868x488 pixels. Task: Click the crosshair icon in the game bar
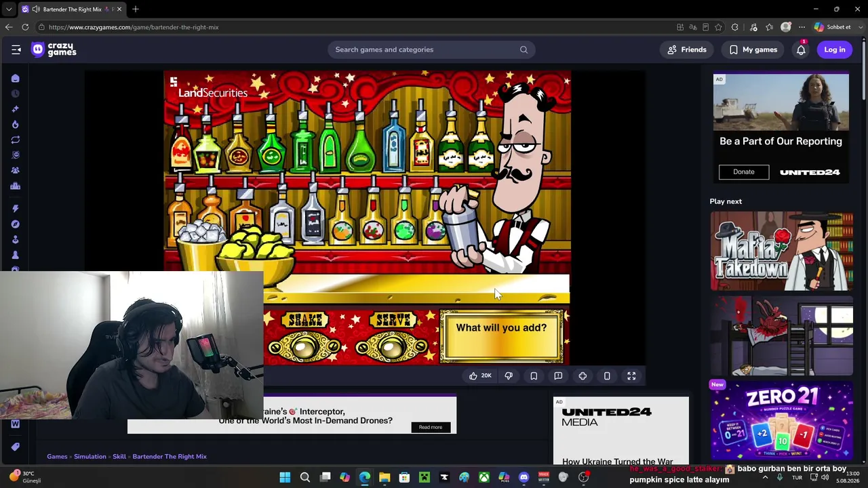tap(583, 375)
